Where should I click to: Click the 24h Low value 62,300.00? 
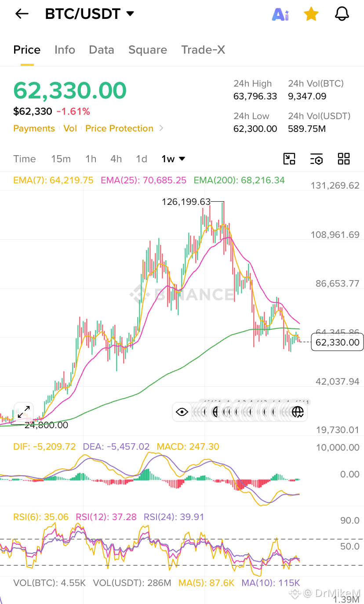(x=255, y=129)
